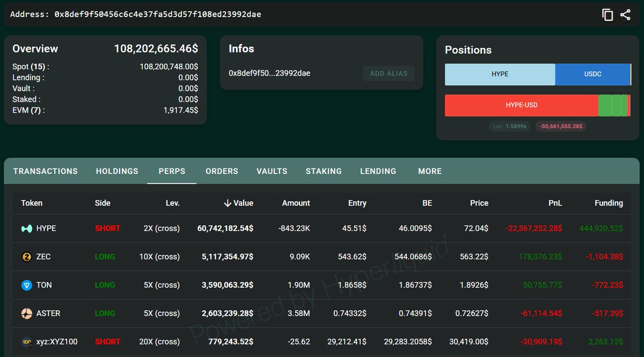This screenshot has height=357, width=644.
Task: Go to the LENDING tab
Action: click(378, 171)
